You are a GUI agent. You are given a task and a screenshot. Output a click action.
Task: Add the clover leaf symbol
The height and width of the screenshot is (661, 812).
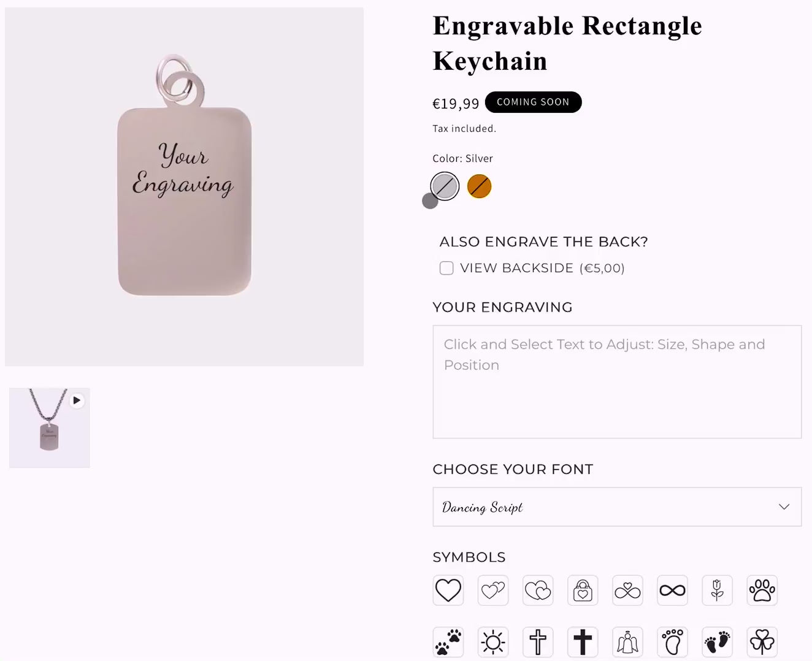(762, 642)
